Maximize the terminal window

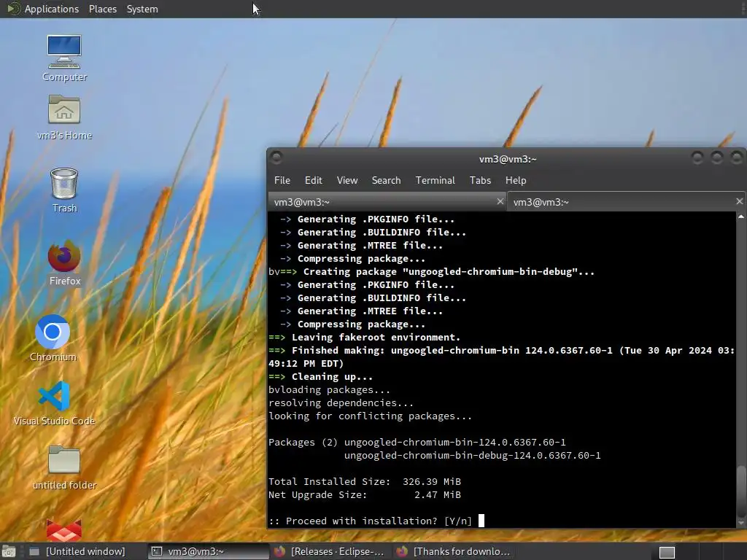pyautogui.click(x=717, y=157)
